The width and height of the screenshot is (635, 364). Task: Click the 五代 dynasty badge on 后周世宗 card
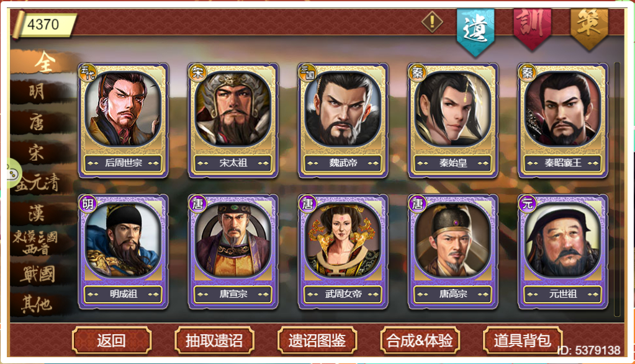coord(88,73)
